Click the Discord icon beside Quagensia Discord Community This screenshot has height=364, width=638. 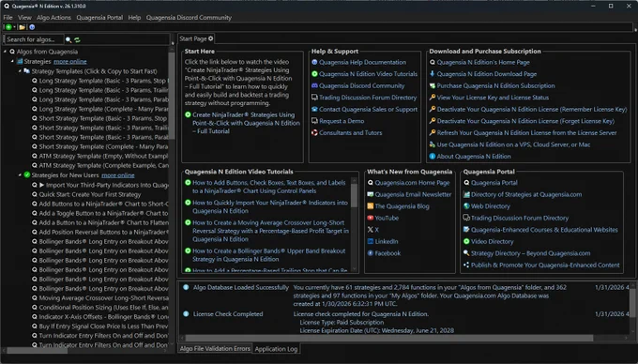click(314, 85)
